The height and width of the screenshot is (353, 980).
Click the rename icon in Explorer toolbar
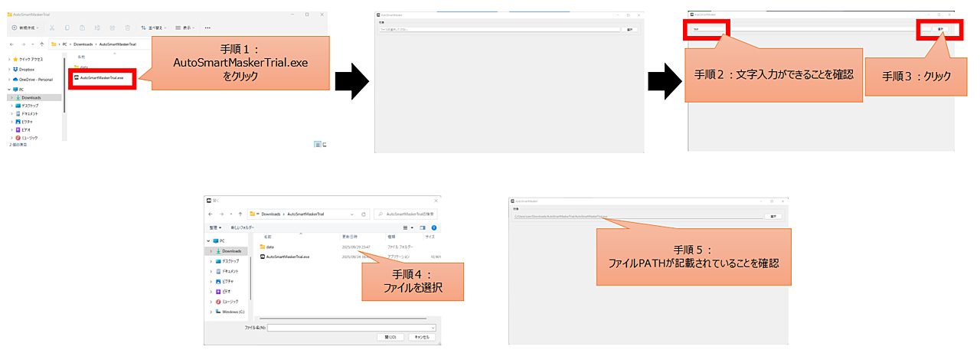96,28
